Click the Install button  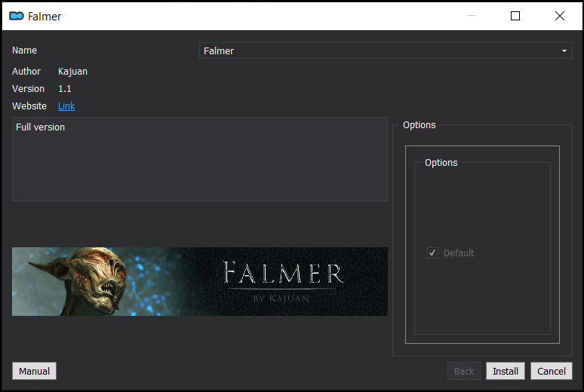(506, 371)
